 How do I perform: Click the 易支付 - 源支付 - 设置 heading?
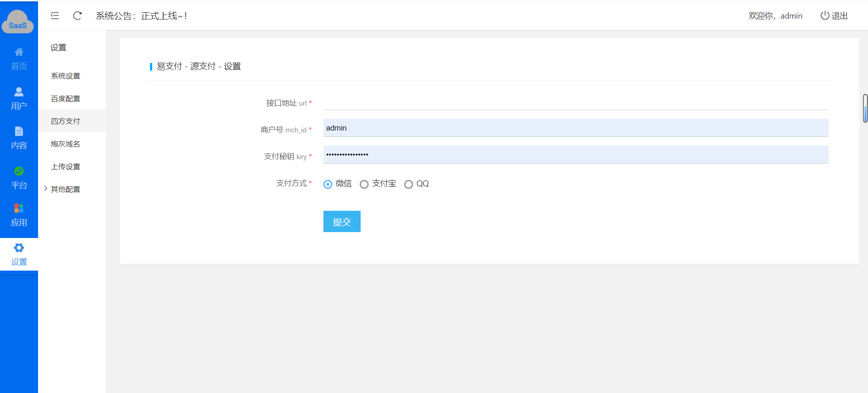pos(199,66)
